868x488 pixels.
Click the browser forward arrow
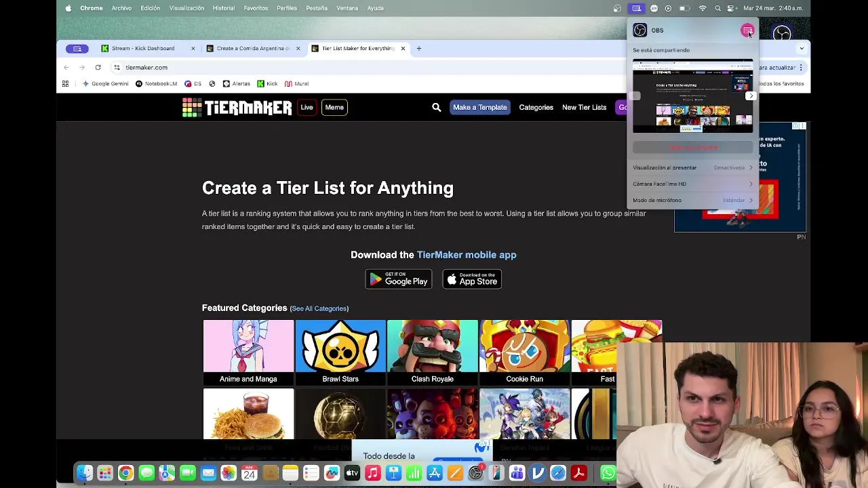click(82, 67)
